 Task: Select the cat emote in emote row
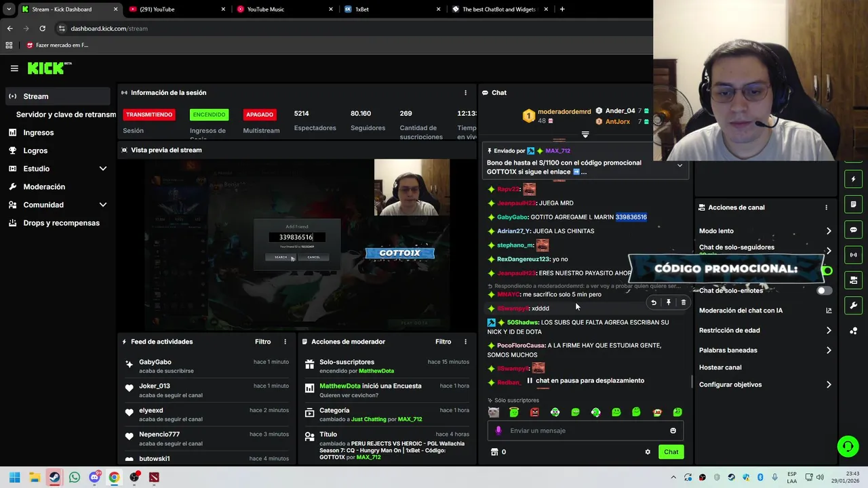point(494,412)
